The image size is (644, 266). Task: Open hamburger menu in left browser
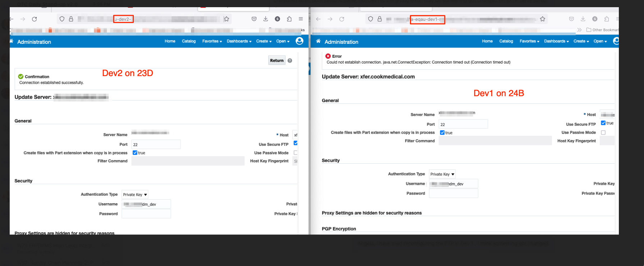pyautogui.click(x=301, y=19)
